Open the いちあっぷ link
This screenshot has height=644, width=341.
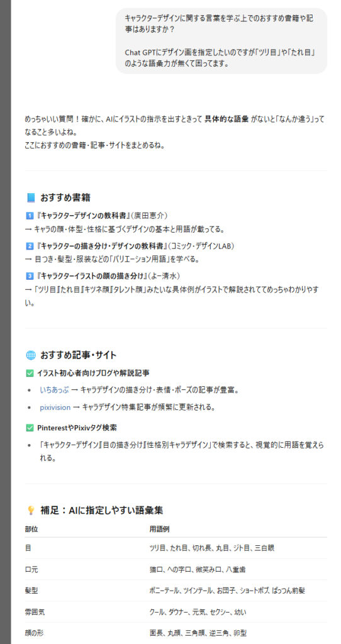[x=54, y=390]
